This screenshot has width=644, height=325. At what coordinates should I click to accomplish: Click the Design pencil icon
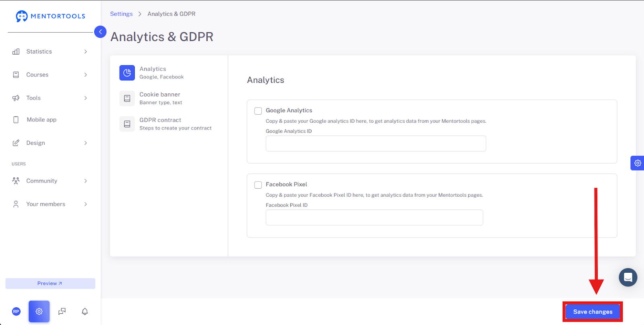(16, 143)
